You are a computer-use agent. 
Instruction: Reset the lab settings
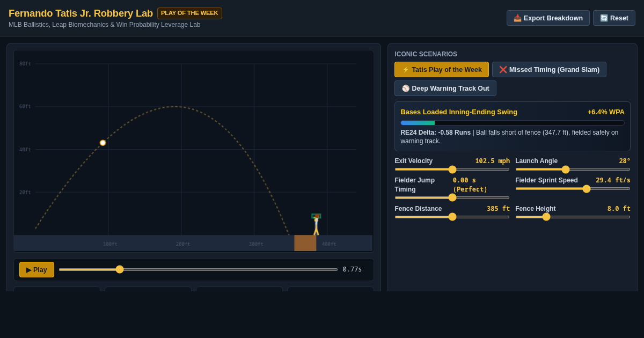[x=614, y=18]
